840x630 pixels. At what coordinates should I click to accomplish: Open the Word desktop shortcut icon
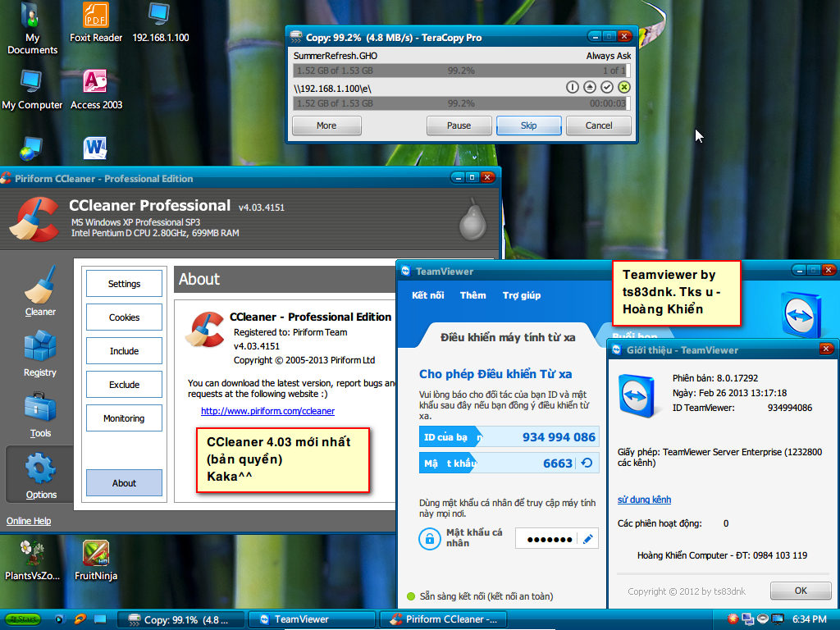coord(95,148)
